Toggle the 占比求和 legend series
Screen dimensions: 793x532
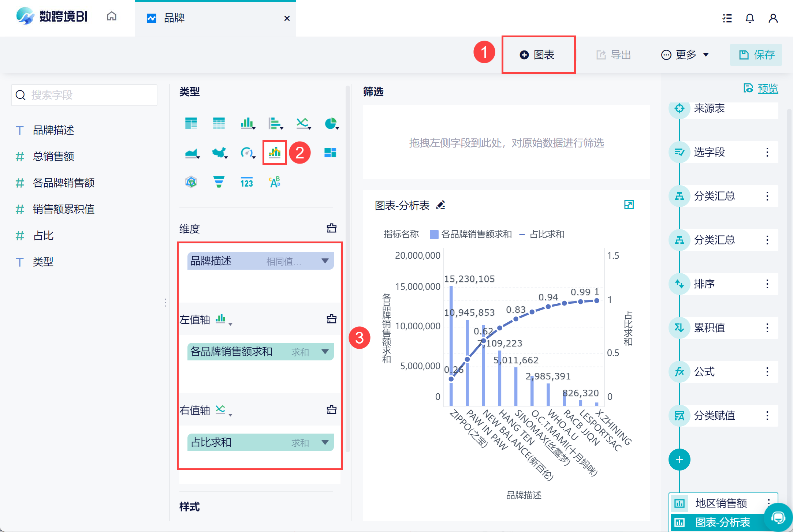542,234
